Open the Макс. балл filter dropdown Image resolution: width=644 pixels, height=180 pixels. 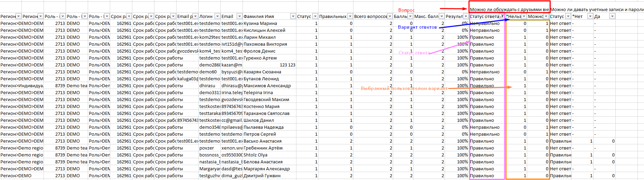(x=441, y=16)
